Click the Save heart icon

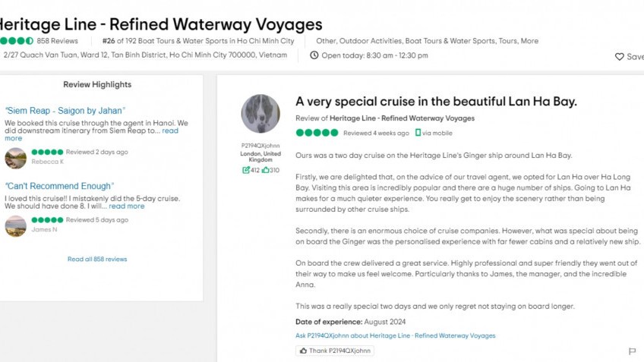[x=620, y=56]
